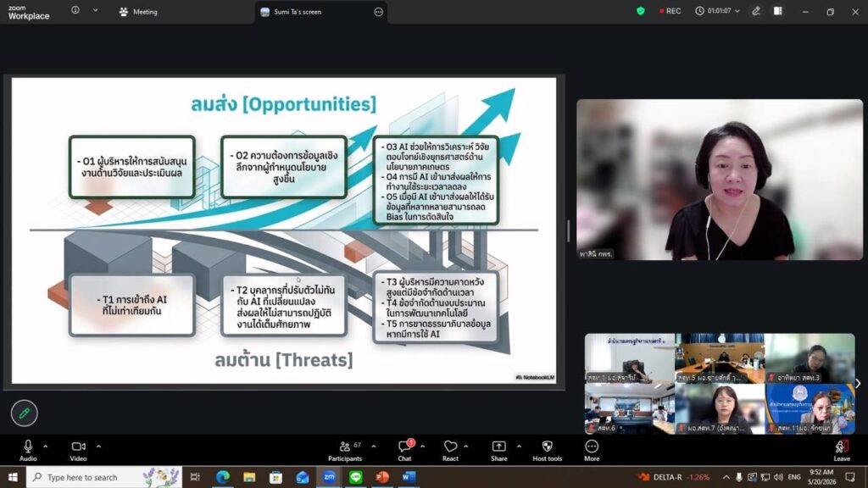Click the Windows search box

(x=104, y=477)
